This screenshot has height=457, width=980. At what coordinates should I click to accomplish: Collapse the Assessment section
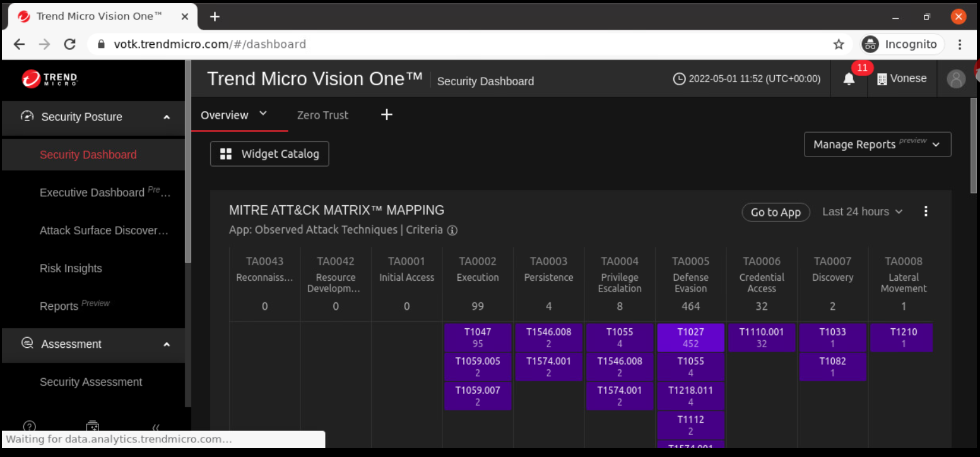click(167, 344)
